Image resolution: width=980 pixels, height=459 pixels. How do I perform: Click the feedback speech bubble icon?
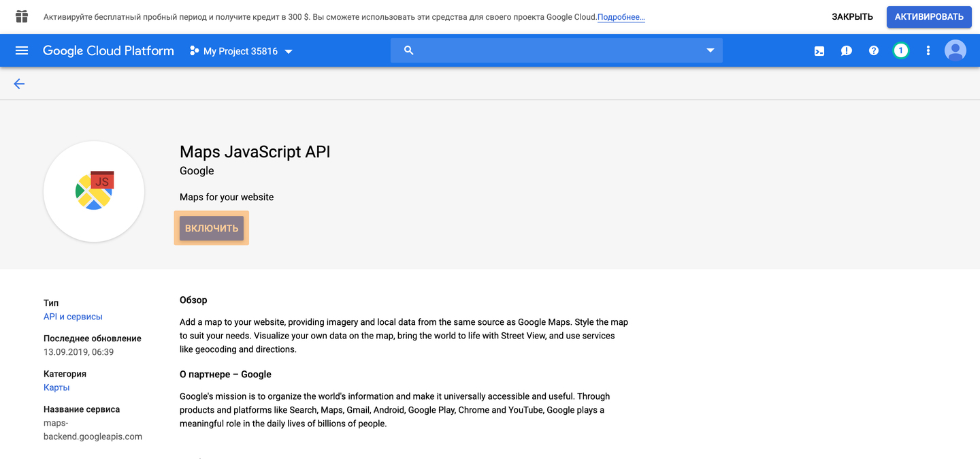click(x=846, y=51)
